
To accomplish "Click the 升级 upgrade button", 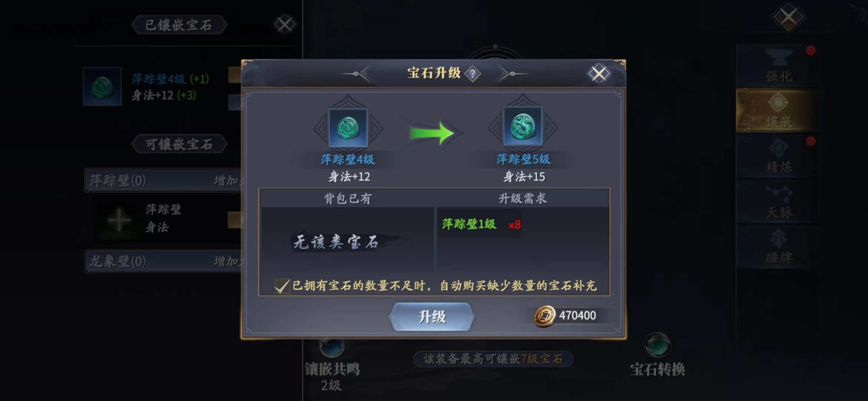I will tap(432, 317).
